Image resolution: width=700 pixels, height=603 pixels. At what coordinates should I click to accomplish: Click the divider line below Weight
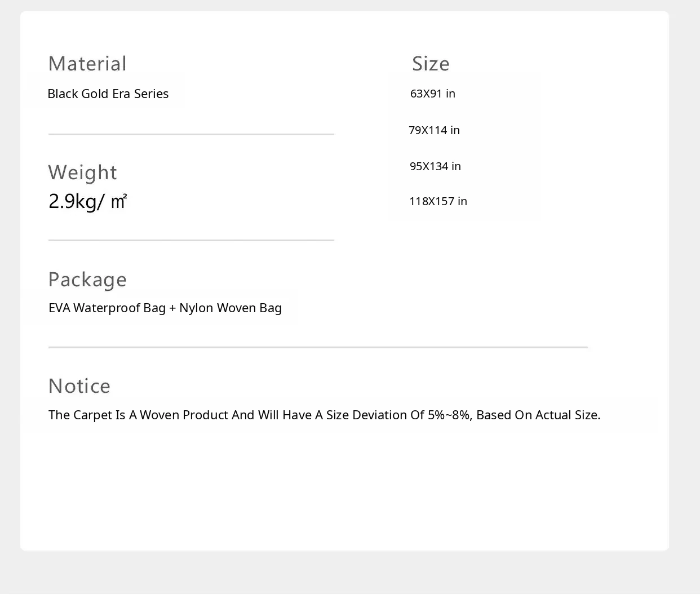(191, 240)
